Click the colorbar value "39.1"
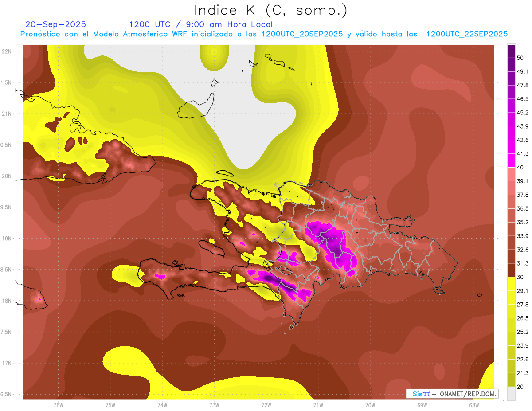The image size is (532, 411). pos(523,181)
